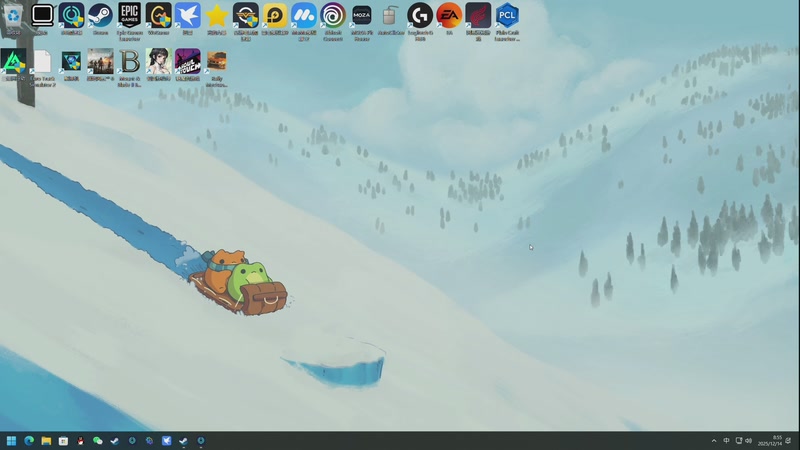Open the notification center icon
The image size is (800, 450).
tap(788, 441)
